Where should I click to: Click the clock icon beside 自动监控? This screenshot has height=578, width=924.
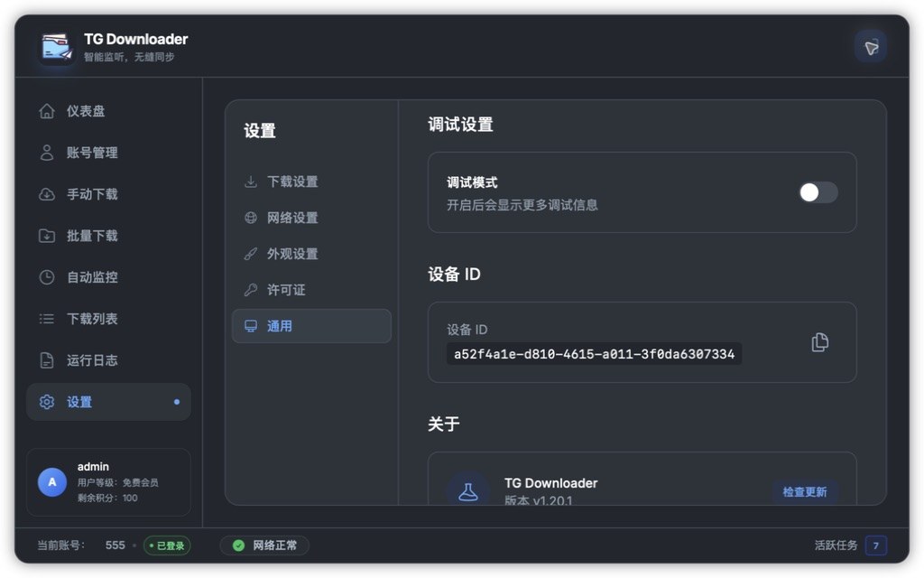pos(47,277)
